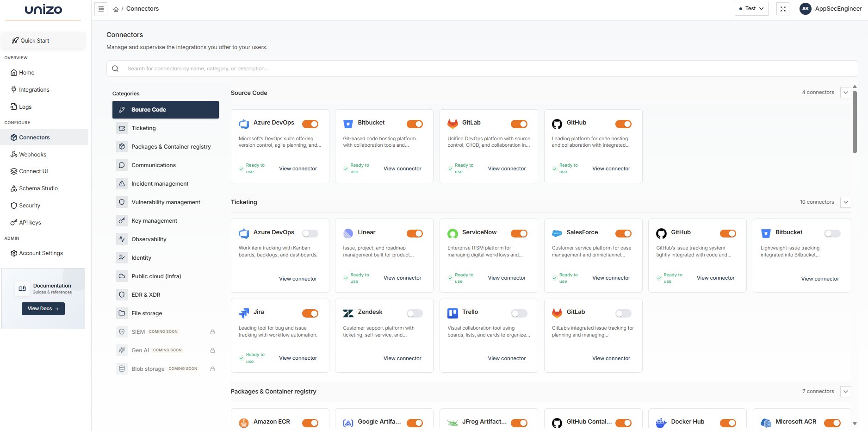The height and width of the screenshot is (431, 868).
Task: Open Connect UI in the sidebar
Action: coord(44,171)
